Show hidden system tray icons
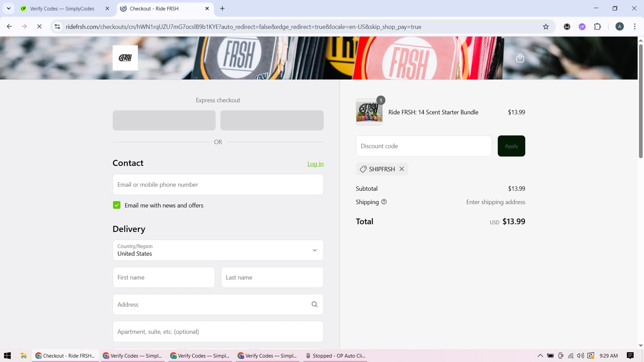Image resolution: width=644 pixels, height=362 pixels. coord(540,356)
